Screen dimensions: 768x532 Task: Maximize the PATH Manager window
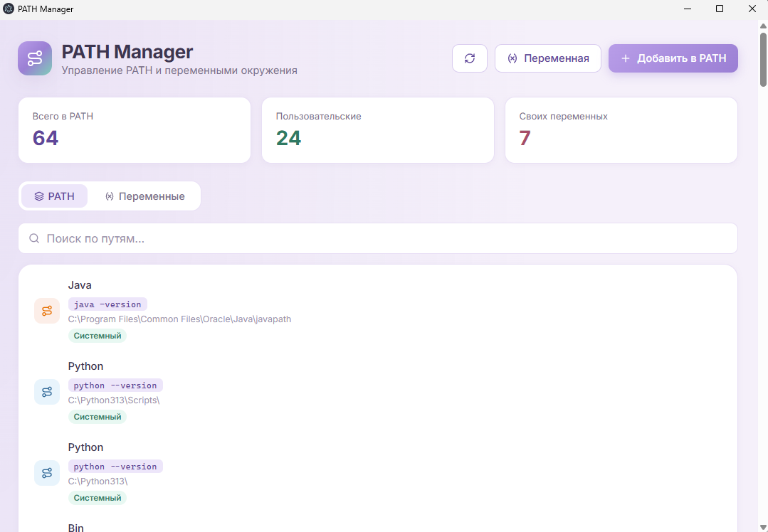click(720, 9)
